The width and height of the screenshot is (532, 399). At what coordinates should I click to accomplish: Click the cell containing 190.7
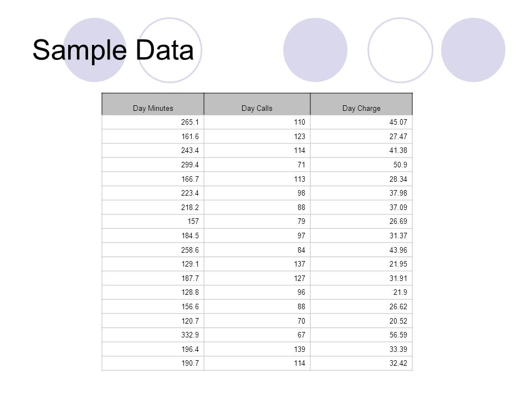(153, 363)
